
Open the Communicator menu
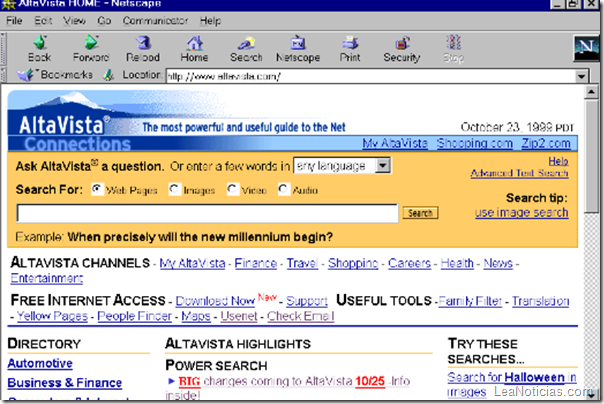click(x=155, y=20)
